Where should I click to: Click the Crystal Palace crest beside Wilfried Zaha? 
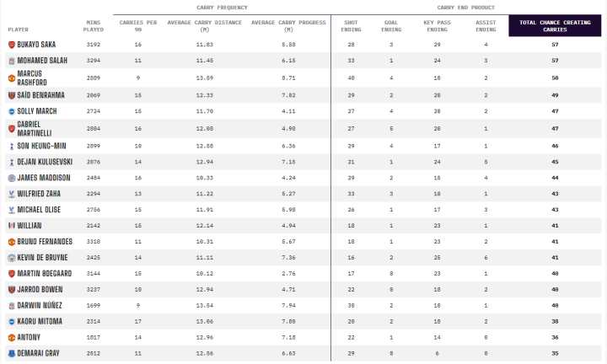[x=11, y=194]
